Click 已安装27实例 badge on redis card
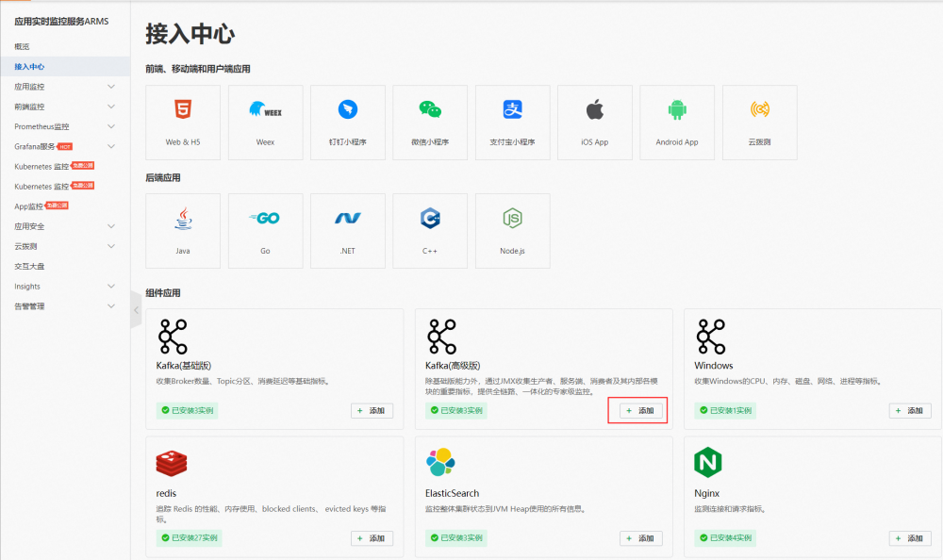 coord(189,537)
